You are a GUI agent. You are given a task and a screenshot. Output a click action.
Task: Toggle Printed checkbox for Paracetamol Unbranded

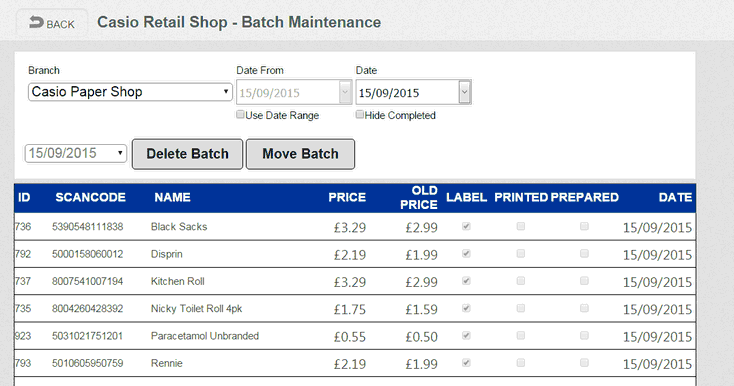521,335
